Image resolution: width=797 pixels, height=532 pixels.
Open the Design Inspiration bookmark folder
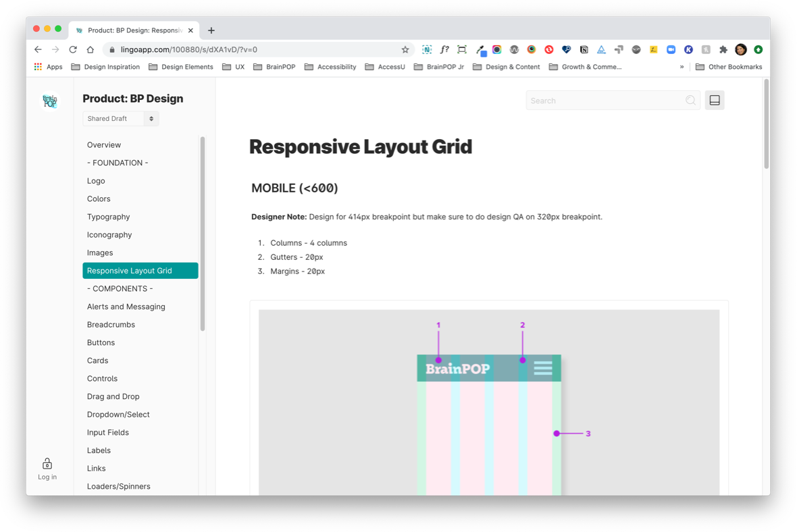(105, 67)
